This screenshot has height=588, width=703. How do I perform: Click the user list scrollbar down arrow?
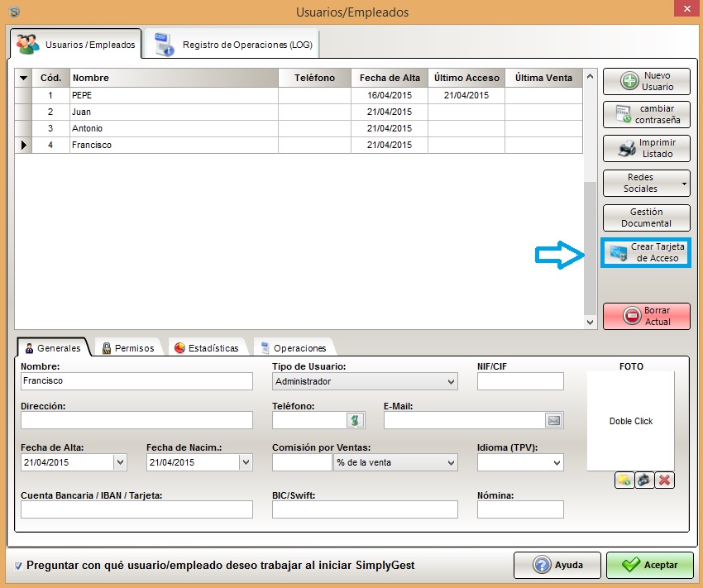click(x=590, y=322)
